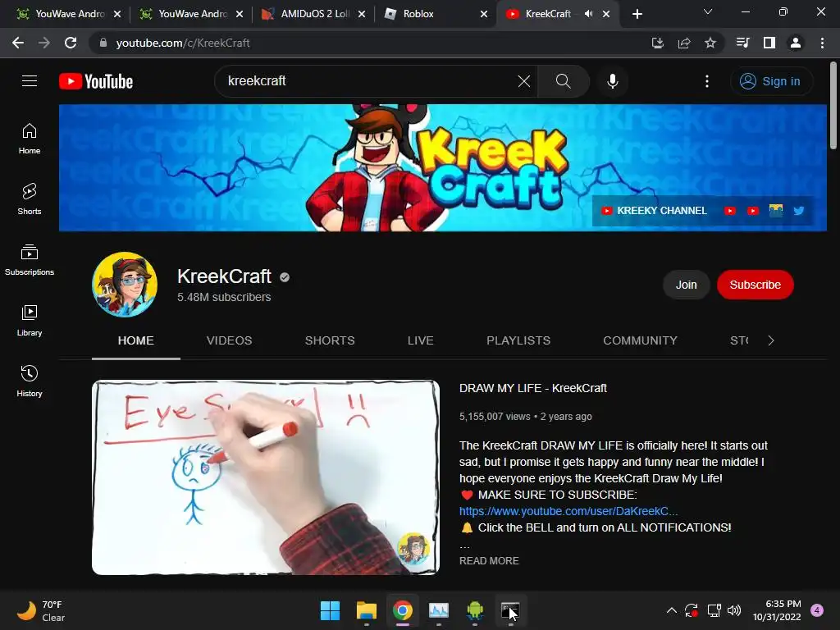Reload the page
Screen dimensions: 840x630
click(71, 43)
